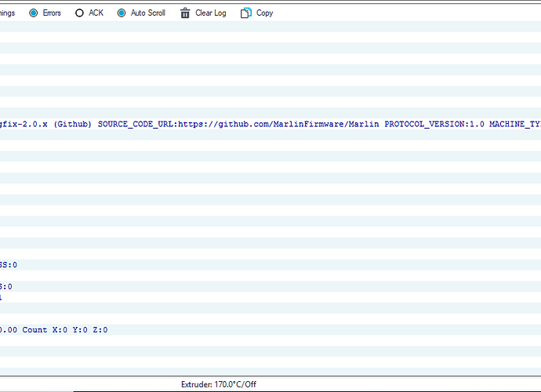Click the Copy pages icon
541x392 pixels.
[x=246, y=13]
